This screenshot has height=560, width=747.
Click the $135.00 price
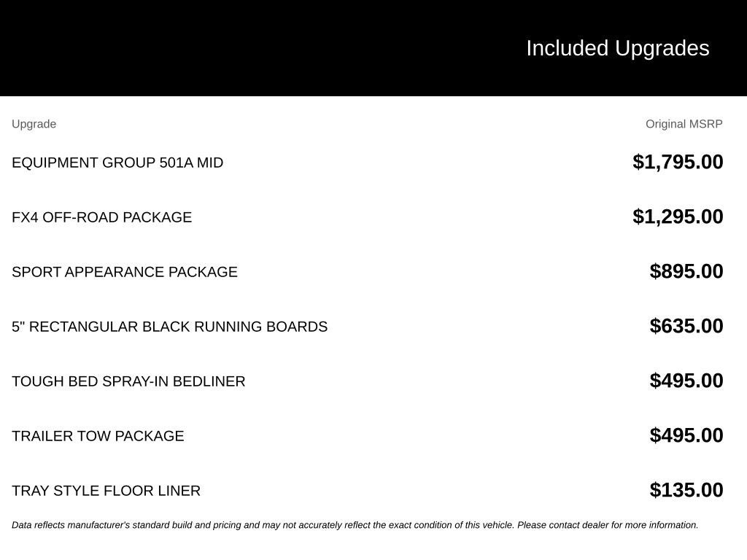click(x=686, y=491)
